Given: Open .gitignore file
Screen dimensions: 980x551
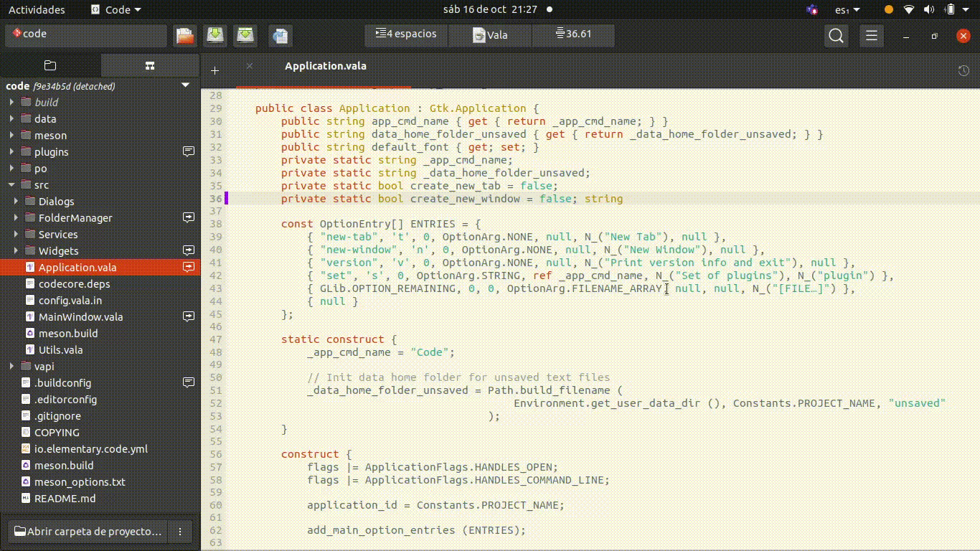Looking at the screenshot, I should click(100, 415).
